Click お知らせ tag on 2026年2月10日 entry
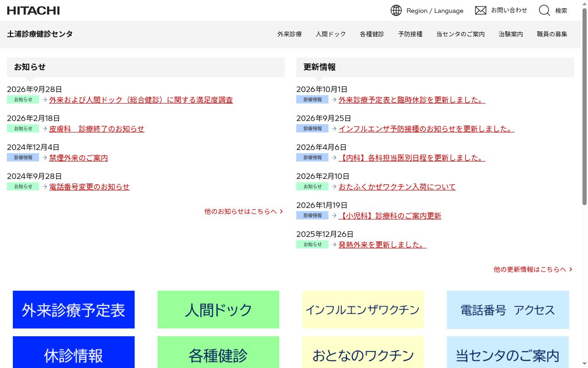This screenshot has width=588, height=368. pos(312,186)
